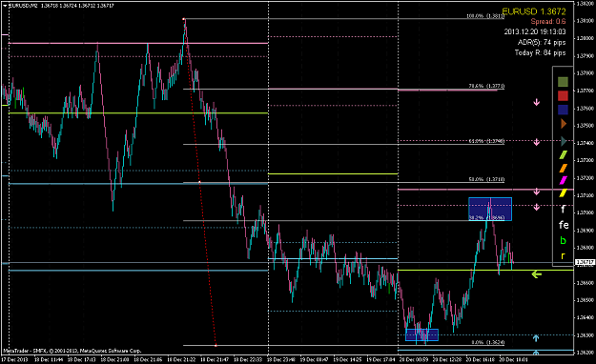The height and width of the screenshot is (364, 596).
Task: Click the 'ADR(5): 74 pips' text
Action: [x=542, y=42]
